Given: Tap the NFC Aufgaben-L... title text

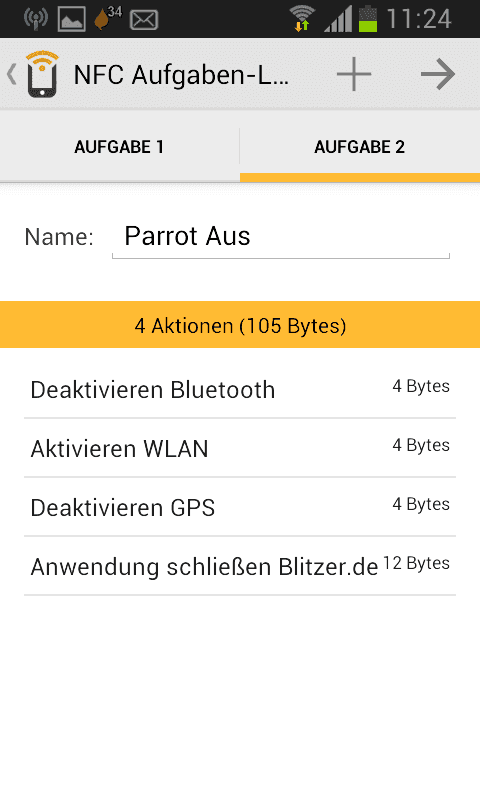Looking at the screenshot, I should (x=182, y=76).
